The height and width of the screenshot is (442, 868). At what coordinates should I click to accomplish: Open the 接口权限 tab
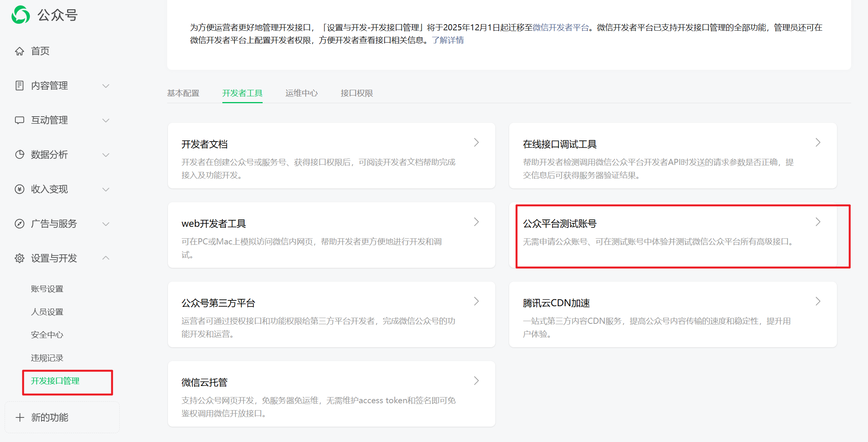357,93
